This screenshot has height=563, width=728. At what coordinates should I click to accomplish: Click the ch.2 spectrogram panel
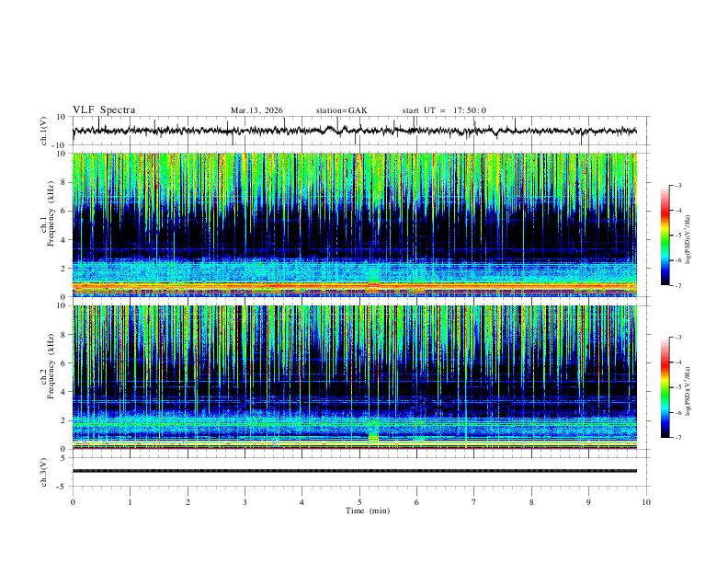[354, 377]
